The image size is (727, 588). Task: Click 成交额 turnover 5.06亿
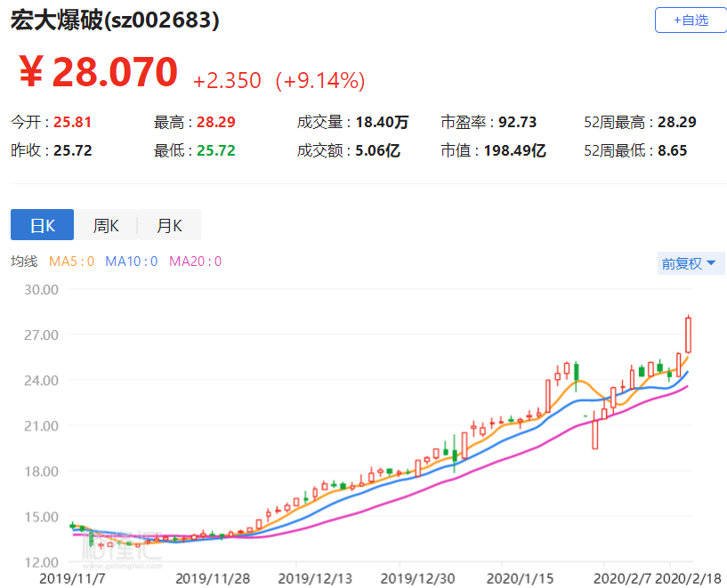point(378,150)
